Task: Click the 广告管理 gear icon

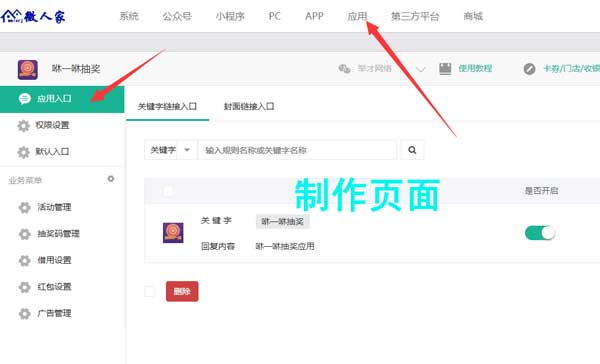Action: (24, 313)
